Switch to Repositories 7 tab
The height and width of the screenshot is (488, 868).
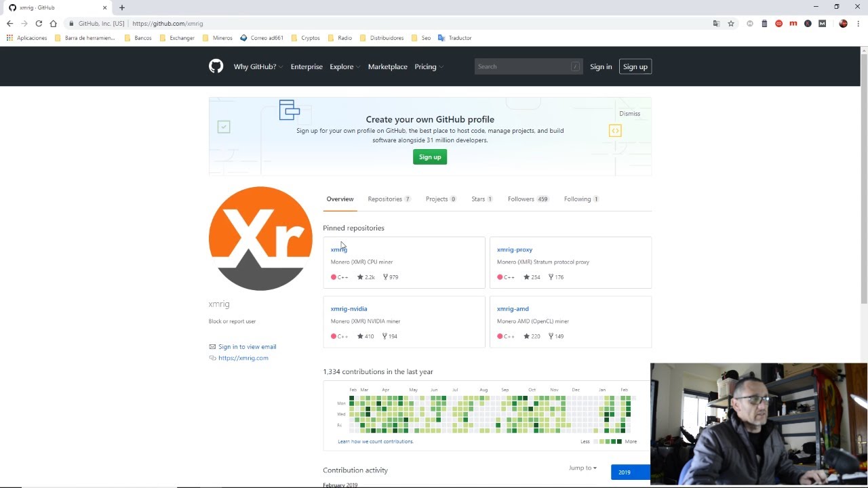click(389, 199)
